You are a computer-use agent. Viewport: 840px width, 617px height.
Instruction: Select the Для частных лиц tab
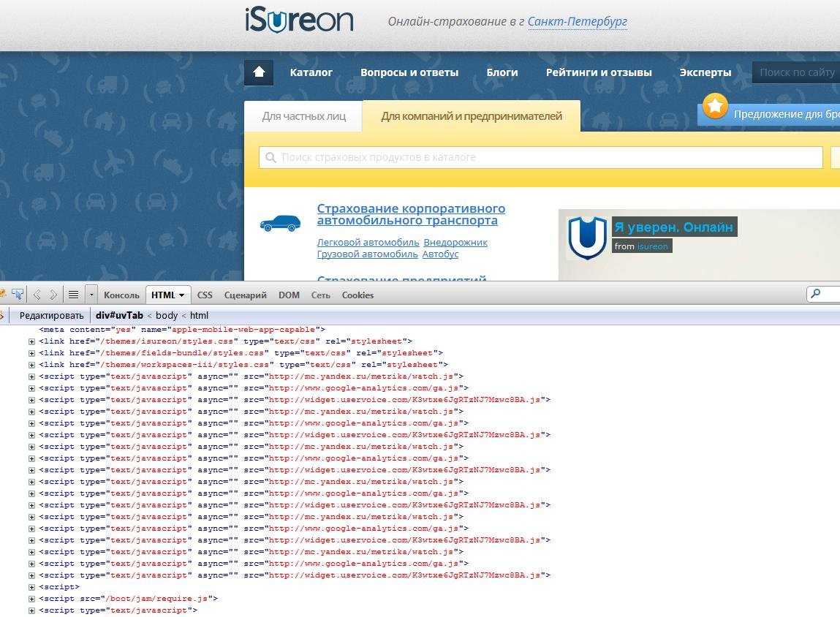pyautogui.click(x=303, y=116)
